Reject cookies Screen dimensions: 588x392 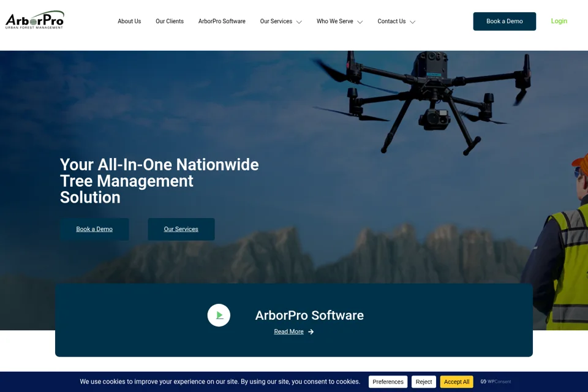tap(424, 382)
